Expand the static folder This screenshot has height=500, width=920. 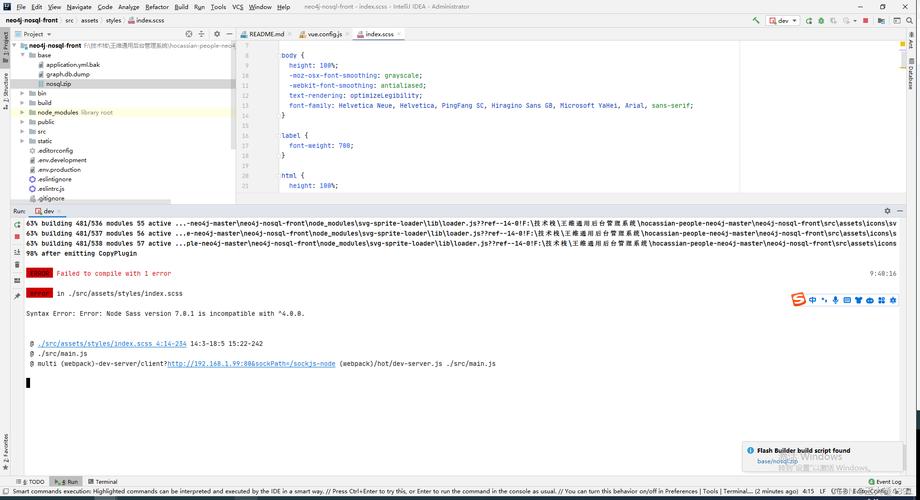[23, 141]
